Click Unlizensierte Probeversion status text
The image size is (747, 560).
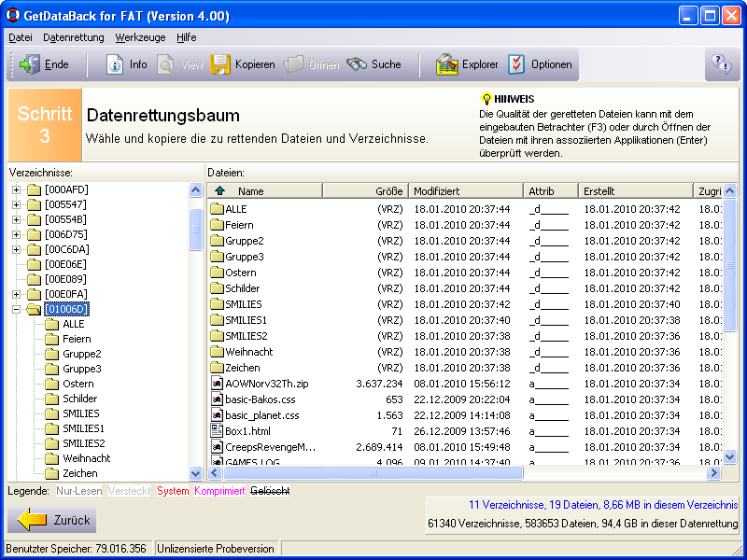(216, 549)
